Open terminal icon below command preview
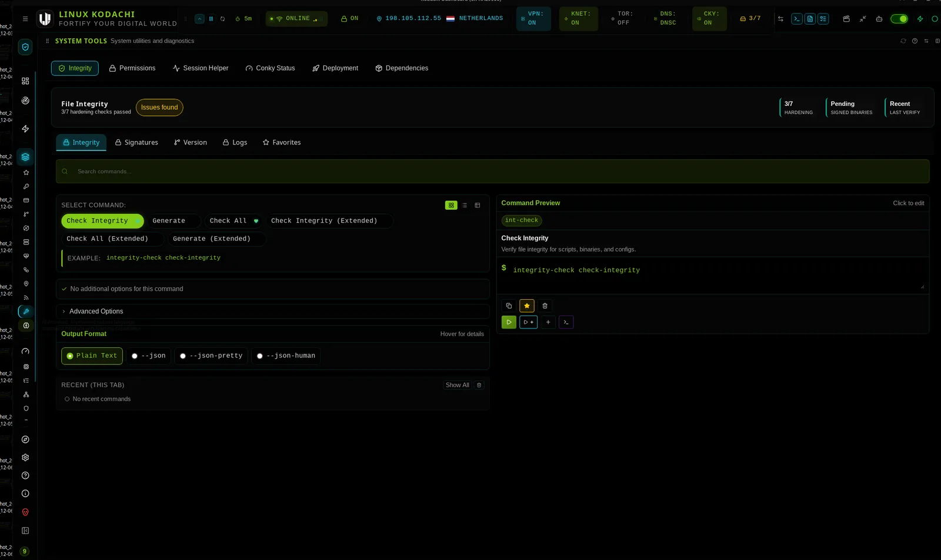Screen dimensions: 941x560 [566, 323]
